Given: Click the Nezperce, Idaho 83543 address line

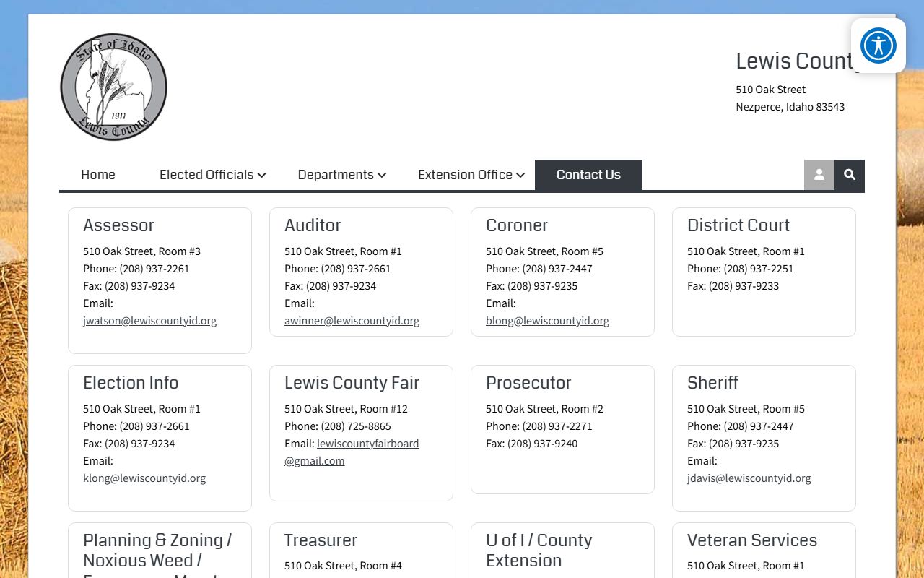Looking at the screenshot, I should [x=790, y=106].
